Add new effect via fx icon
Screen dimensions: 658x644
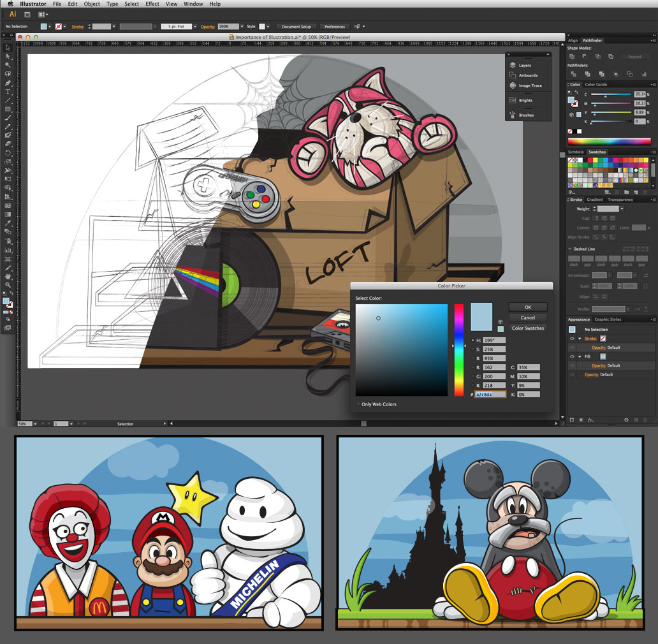point(590,420)
